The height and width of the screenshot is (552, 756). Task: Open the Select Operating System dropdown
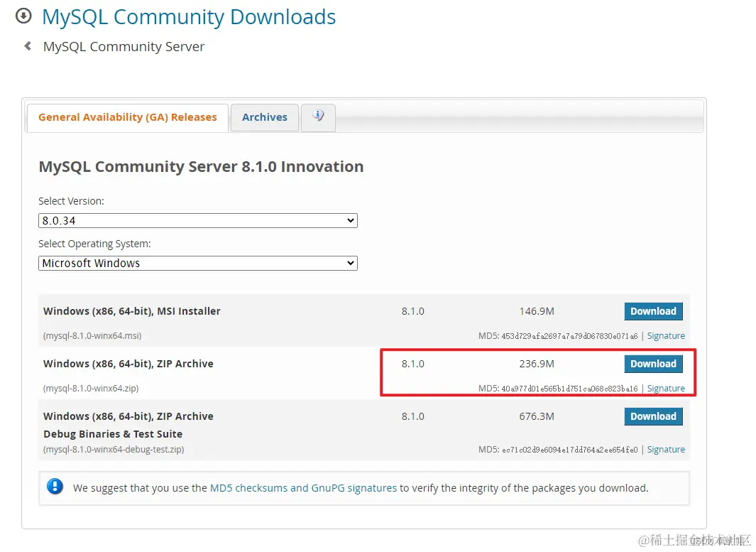click(197, 263)
